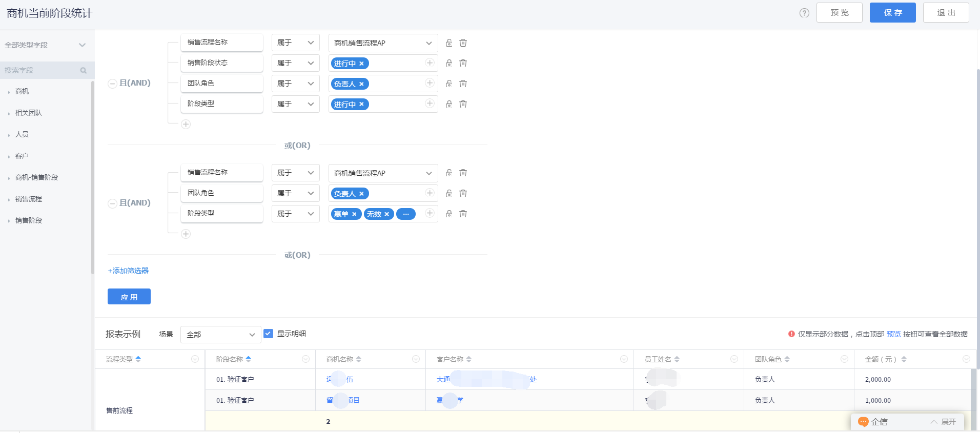Expand the 商机-销售阶段 tree node

point(9,178)
